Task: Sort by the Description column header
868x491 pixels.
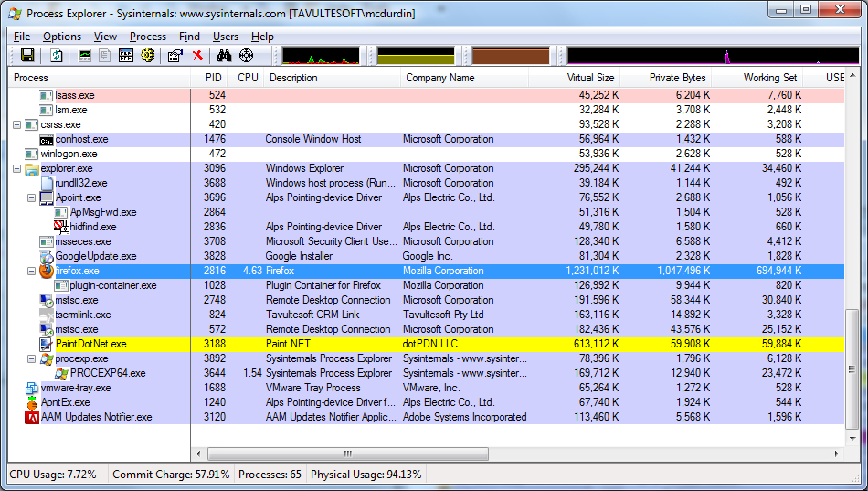Action: pos(332,78)
